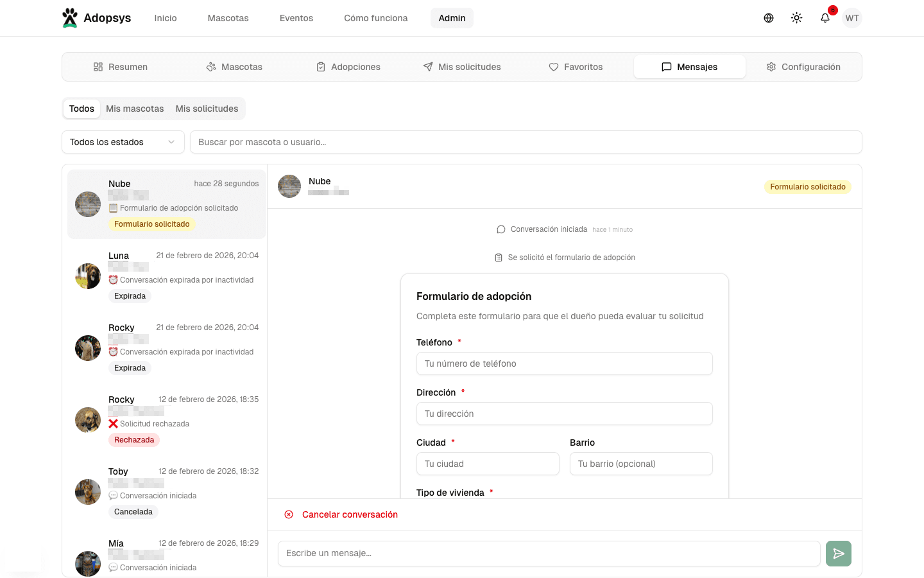
Task: Click the Escribe un mensaje input field
Action: 549,553
